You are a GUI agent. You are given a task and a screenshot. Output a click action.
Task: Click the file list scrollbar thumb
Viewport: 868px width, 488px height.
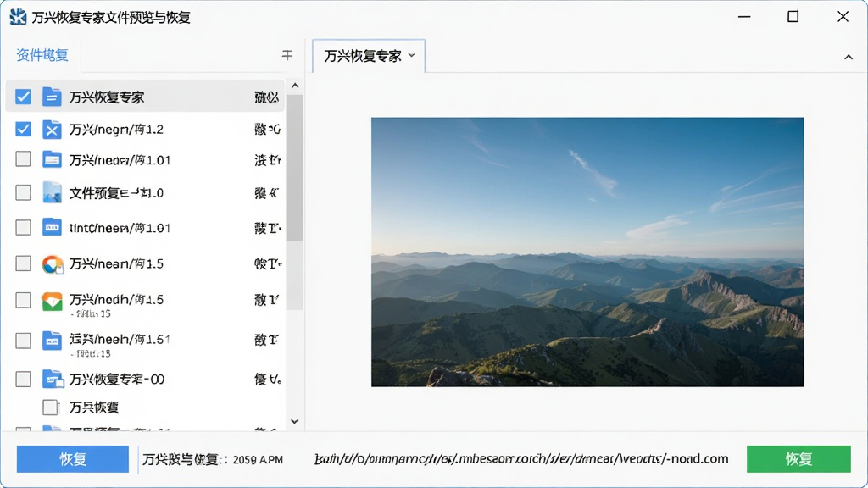(x=294, y=169)
